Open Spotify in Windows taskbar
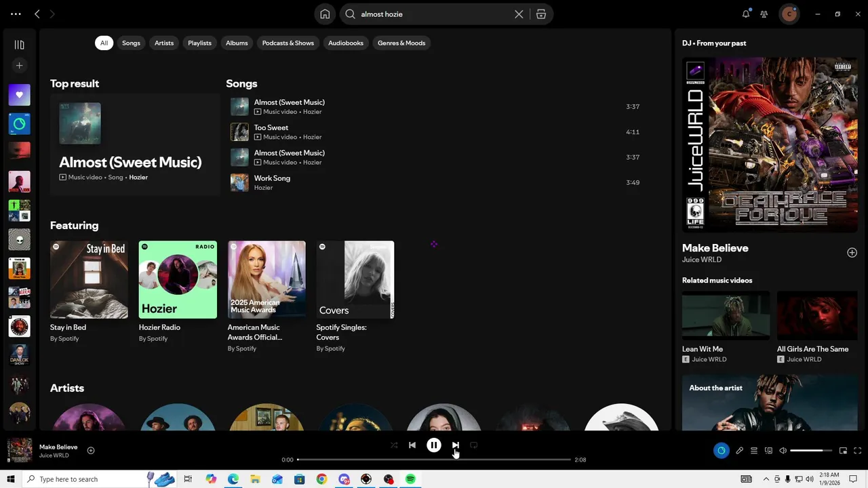The height and width of the screenshot is (488, 868). (x=410, y=479)
